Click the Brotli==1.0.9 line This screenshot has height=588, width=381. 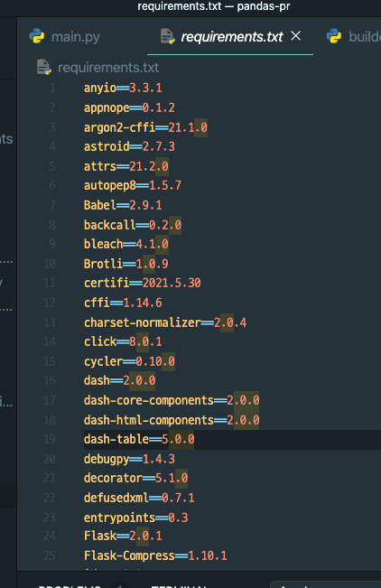[126, 264]
